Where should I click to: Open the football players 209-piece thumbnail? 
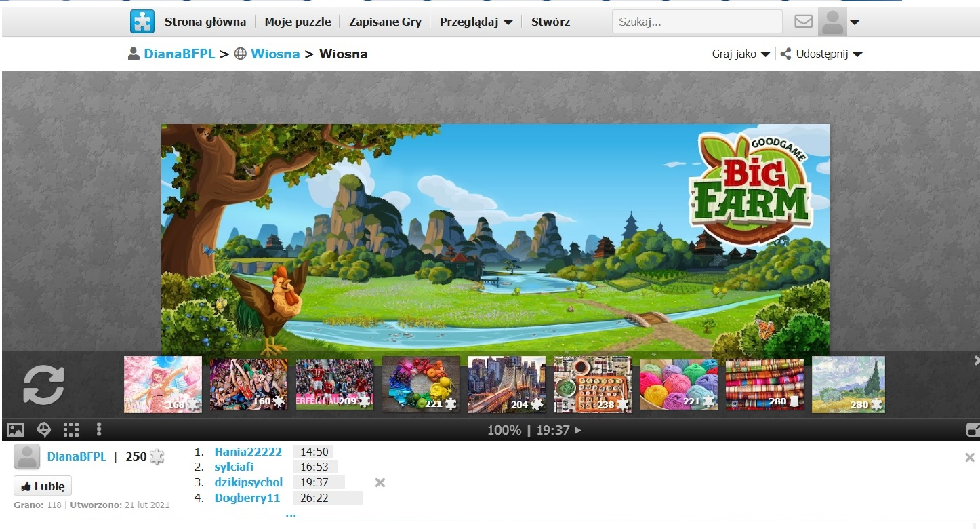335,385
